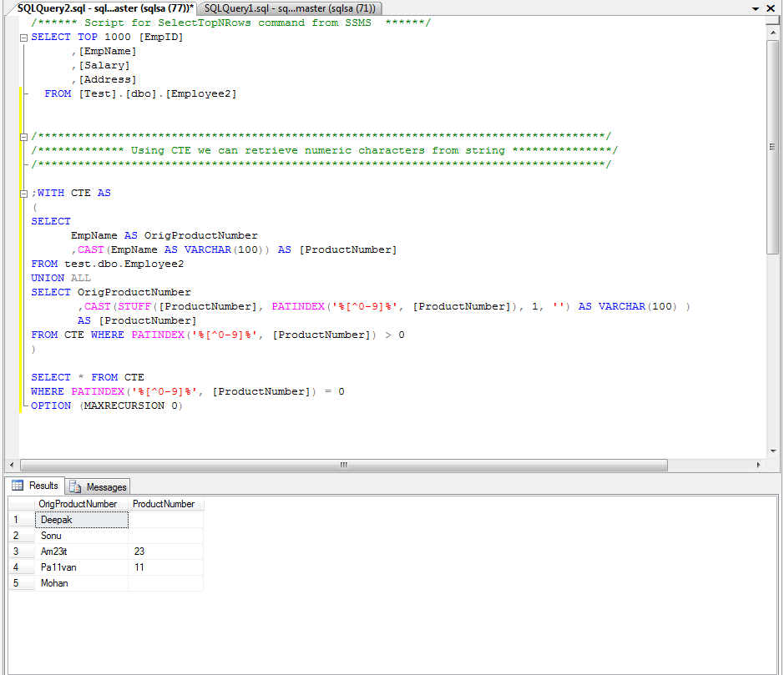Open the active documents dropdown arrow
This screenshot has height=675, width=784.
coord(756,8)
